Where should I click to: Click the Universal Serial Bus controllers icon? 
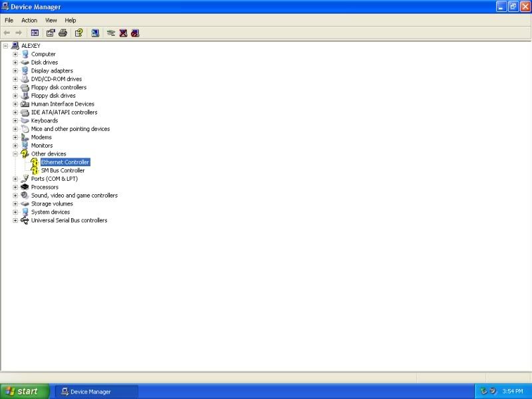coord(25,220)
